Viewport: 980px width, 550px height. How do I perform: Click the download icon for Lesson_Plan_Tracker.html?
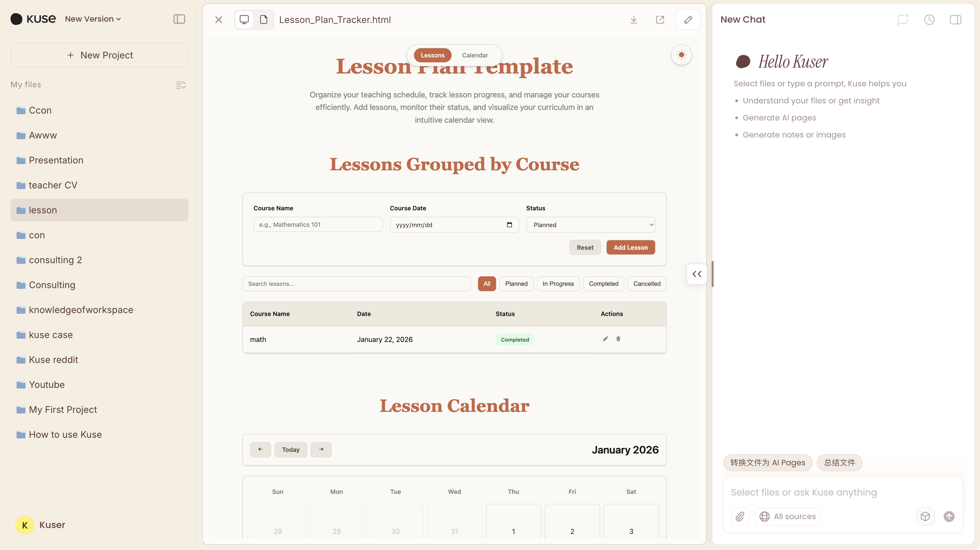pyautogui.click(x=633, y=19)
